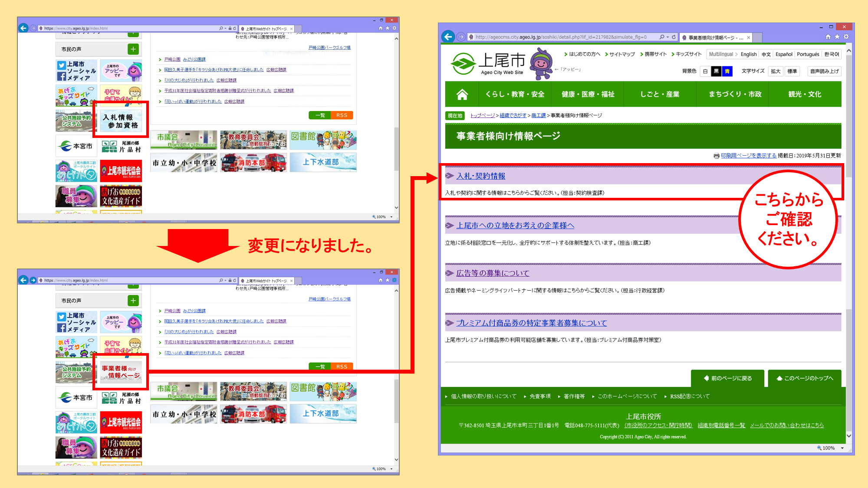Click 消防本部 banner in top-left window
This screenshot has width=868, height=488.
pos(253,163)
